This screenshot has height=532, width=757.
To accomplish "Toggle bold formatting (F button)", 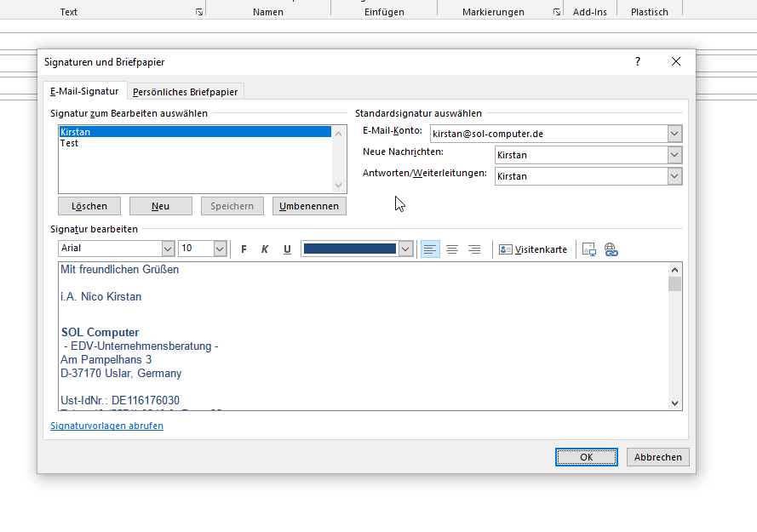I will point(244,249).
